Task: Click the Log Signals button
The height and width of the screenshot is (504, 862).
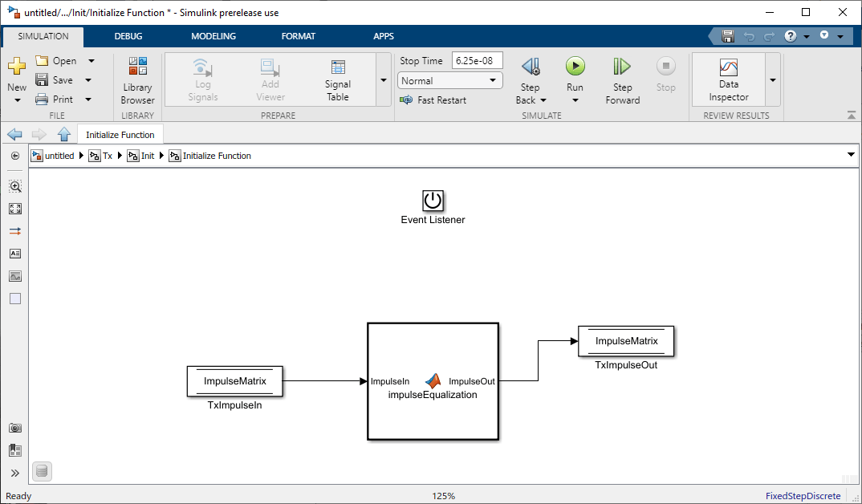Action: pos(203,80)
